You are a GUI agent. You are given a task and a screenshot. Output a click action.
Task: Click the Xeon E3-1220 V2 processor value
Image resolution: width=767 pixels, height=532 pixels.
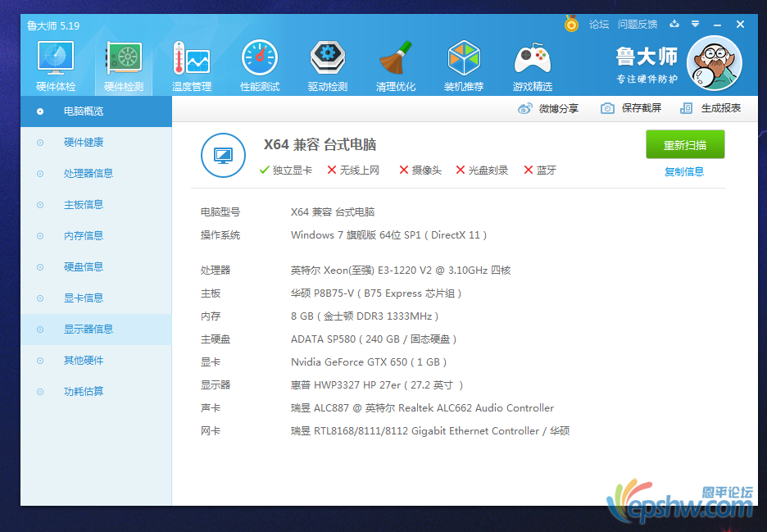(401, 271)
